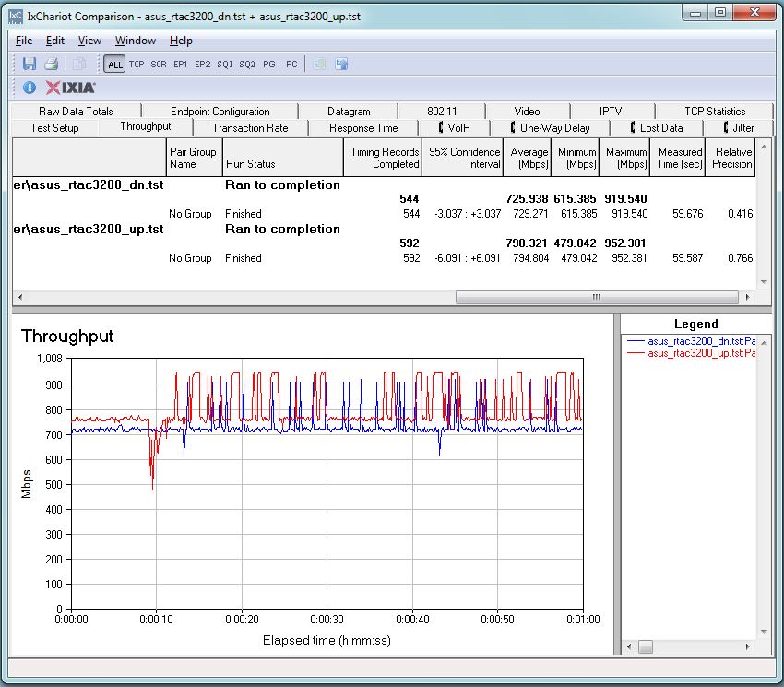Switch to the Raw Data Totals tab

click(76, 111)
